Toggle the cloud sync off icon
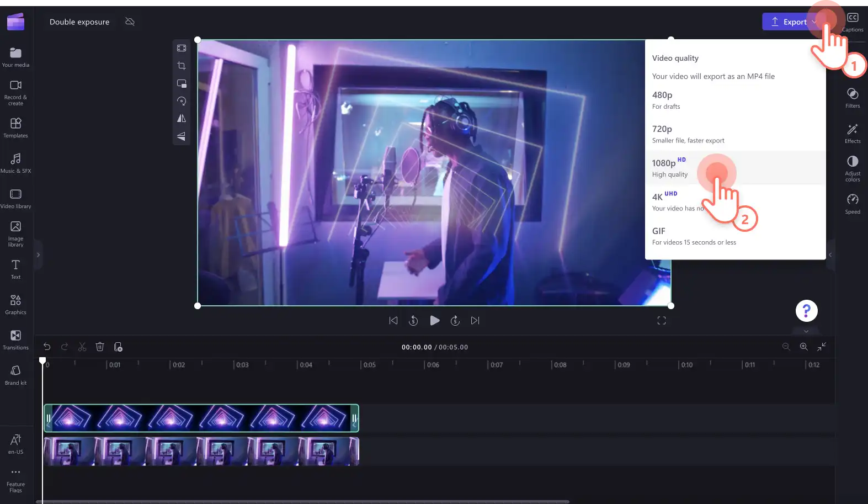868x504 pixels. click(x=130, y=22)
